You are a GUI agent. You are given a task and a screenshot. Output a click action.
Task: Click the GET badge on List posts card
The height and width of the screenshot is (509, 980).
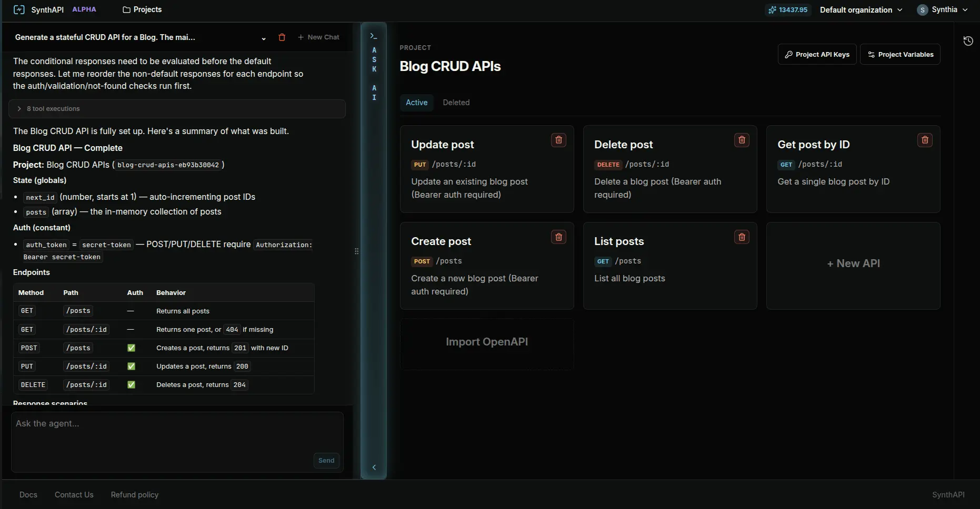[x=603, y=261]
